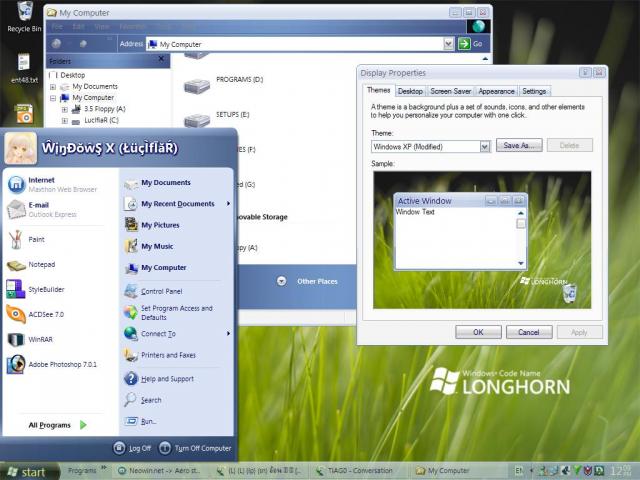The width and height of the screenshot is (640, 480).
Task: Open My Documents in Start menu
Action: [158, 183]
